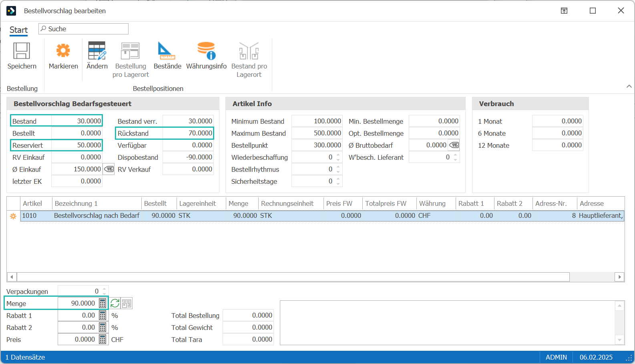Increase Sicherheitstage spinner value
The width and height of the screenshot is (635, 364).
tap(338, 179)
